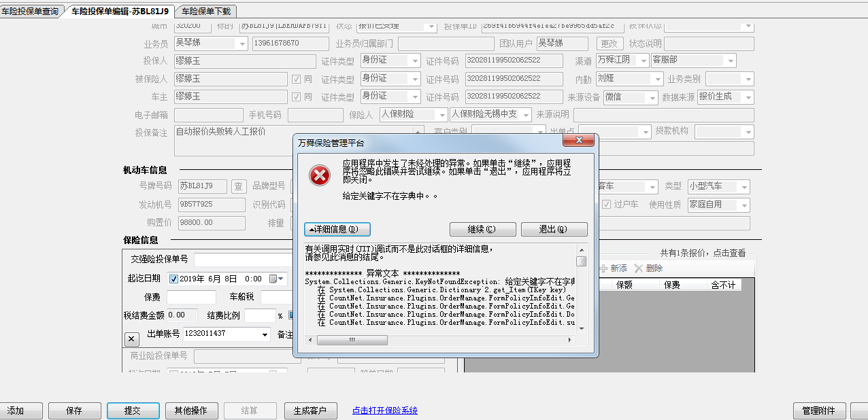Open 证件类型 dropdown in 被保险人 row
This screenshot has height=420, width=868.
[x=415, y=78]
